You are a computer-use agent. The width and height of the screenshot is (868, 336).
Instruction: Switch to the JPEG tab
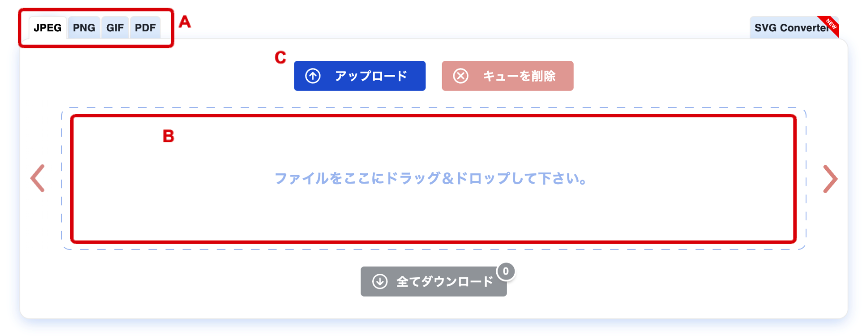coord(47,28)
